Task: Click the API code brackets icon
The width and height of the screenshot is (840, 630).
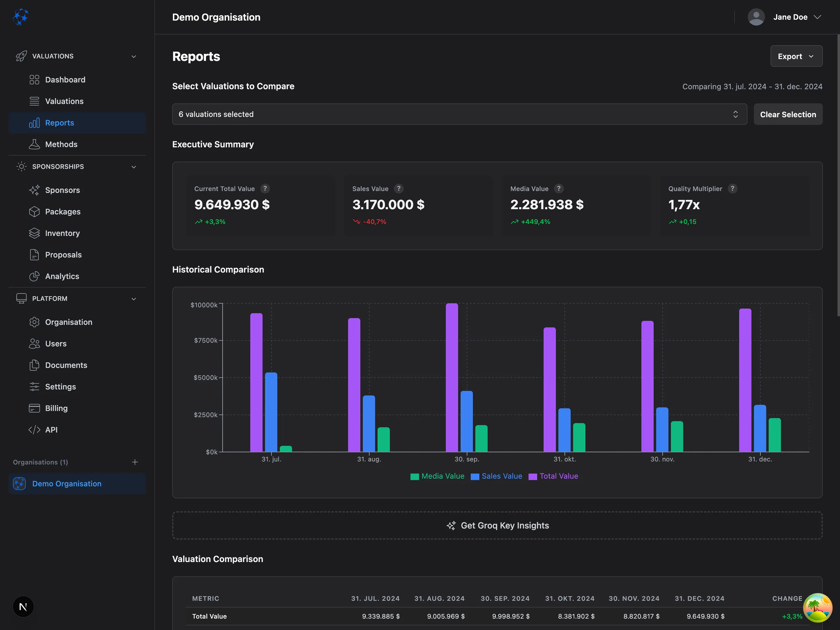Action: coord(34,430)
